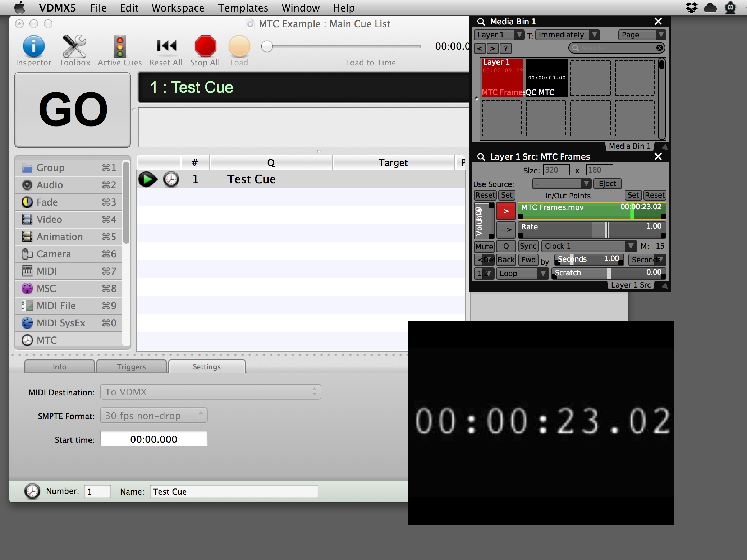The width and height of the screenshot is (747, 560).
Task: Add a Group cue from sidebar
Action: 69,168
